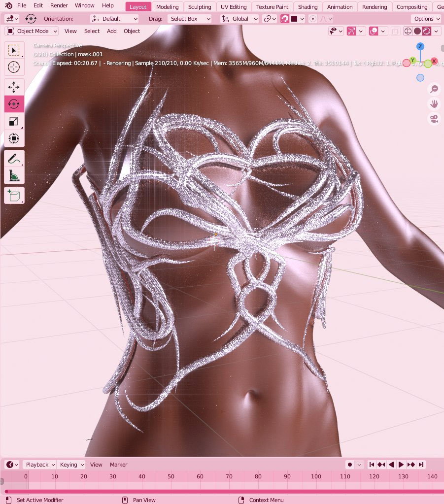Click the timeline horizontal scrollbar
Screen dimensions: 444x504
224,491
